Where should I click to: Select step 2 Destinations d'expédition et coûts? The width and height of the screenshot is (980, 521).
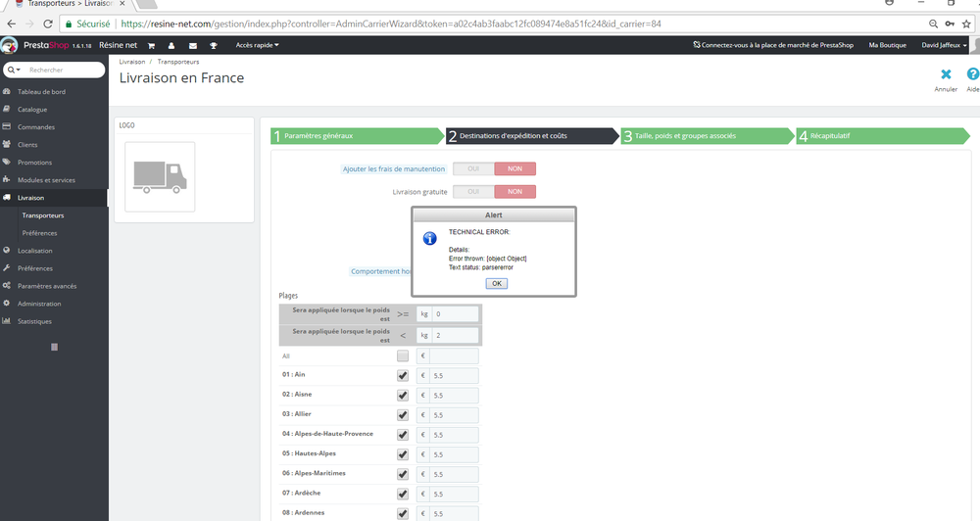tap(532, 135)
